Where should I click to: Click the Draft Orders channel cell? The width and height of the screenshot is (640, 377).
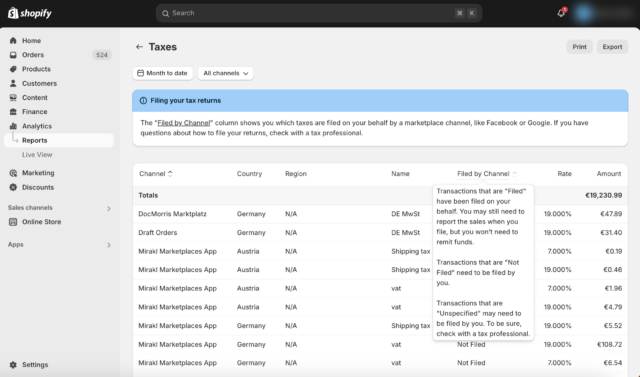point(158,233)
